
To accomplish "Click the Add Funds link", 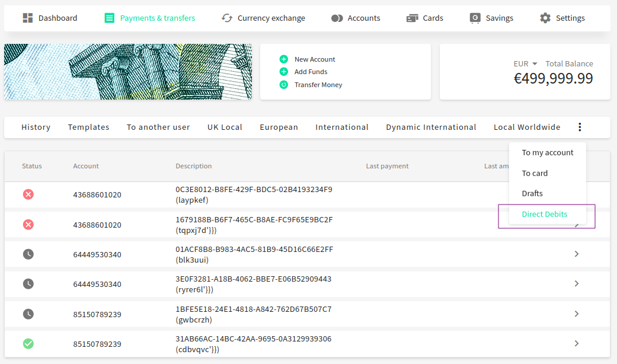I will [311, 72].
